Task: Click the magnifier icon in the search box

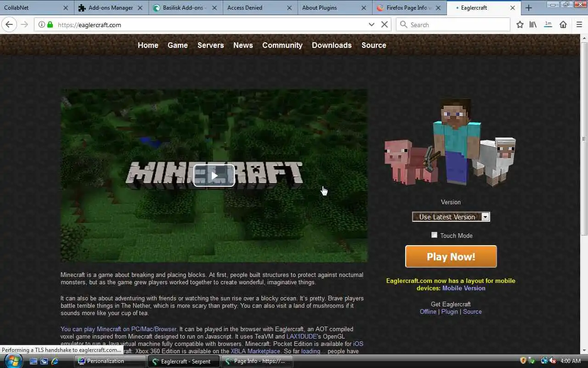Action: pyautogui.click(x=404, y=25)
